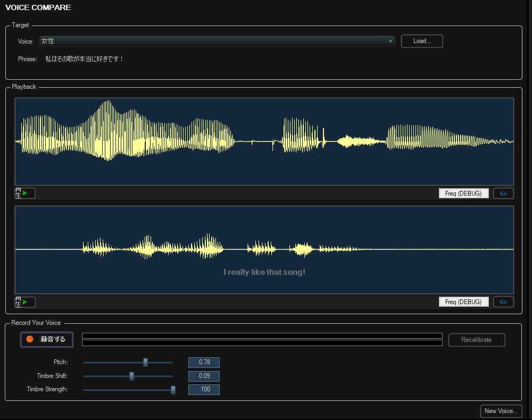This screenshot has height=420, width=532.
Task: Edit the Pitch value field 0.78
Action: tap(204, 363)
